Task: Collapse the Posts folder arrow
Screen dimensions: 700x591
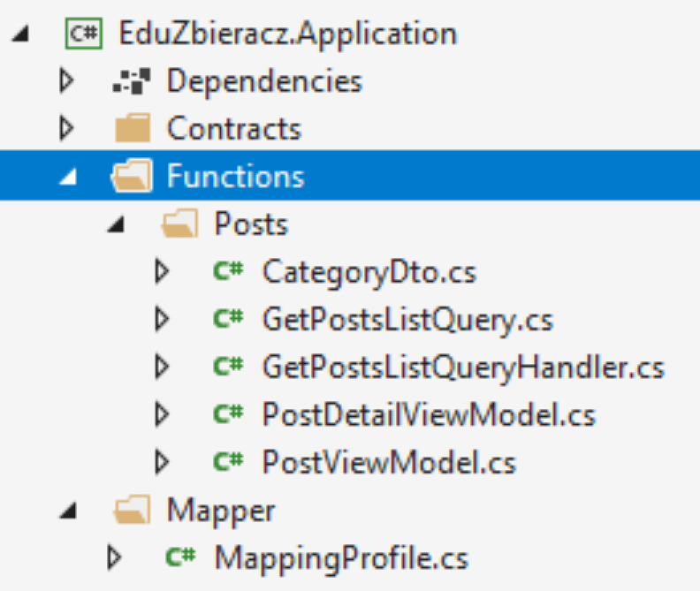Action: coord(116,224)
